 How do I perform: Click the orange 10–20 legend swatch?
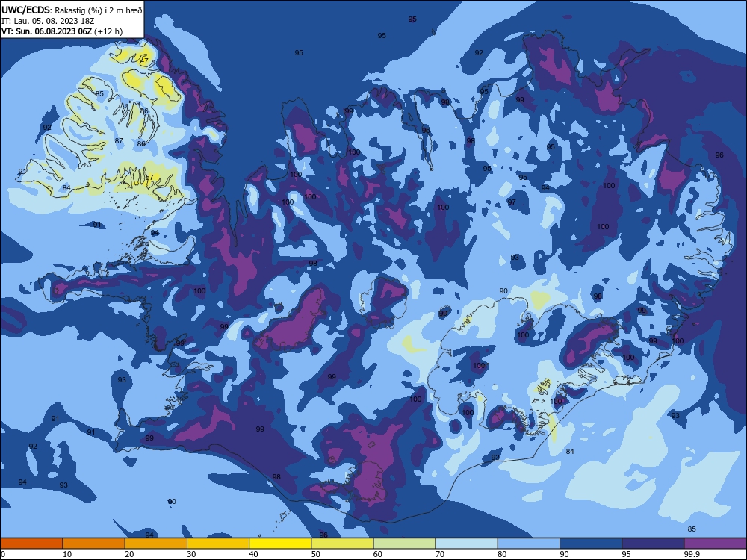tap(94, 544)
